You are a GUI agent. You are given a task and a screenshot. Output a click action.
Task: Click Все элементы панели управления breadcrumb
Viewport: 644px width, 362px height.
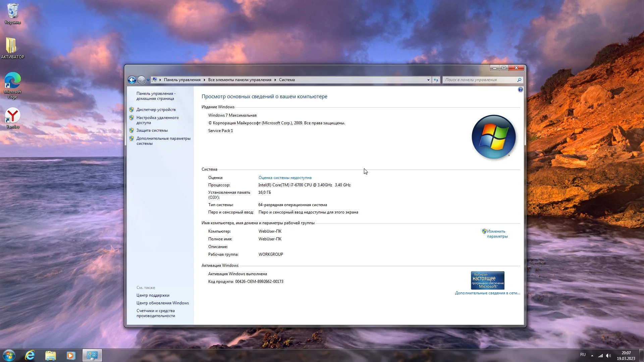[239, 80]
